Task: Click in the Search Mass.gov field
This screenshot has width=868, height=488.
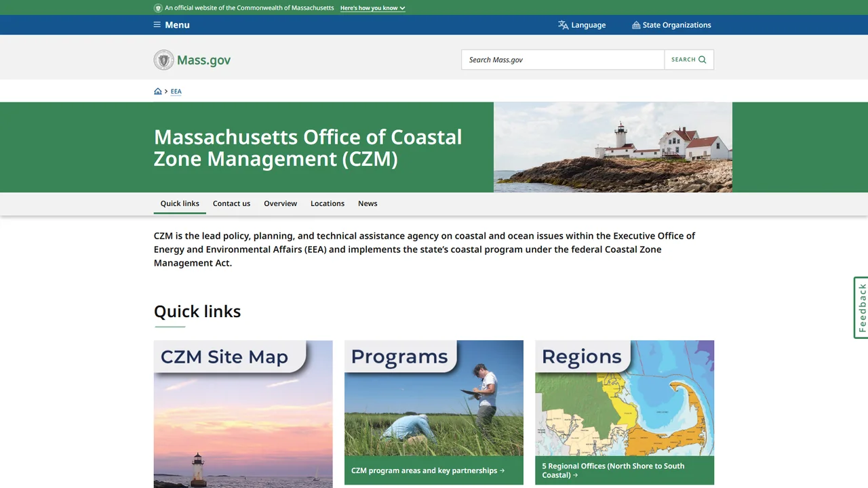Action: [563, 60]
